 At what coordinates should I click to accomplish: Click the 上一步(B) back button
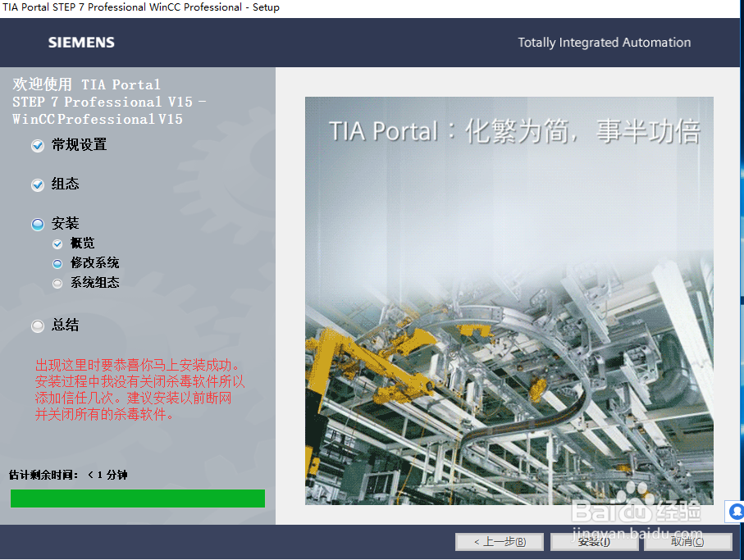point(500,542)
